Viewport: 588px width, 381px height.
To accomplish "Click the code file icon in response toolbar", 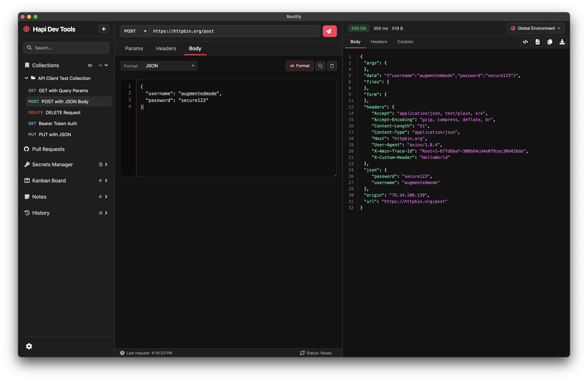I will pos(537,42).
